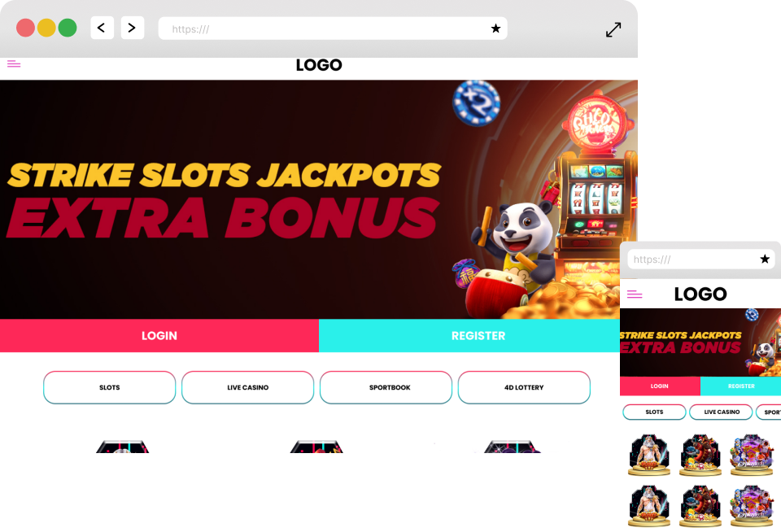Click the green window control dot

coord(68,28)
